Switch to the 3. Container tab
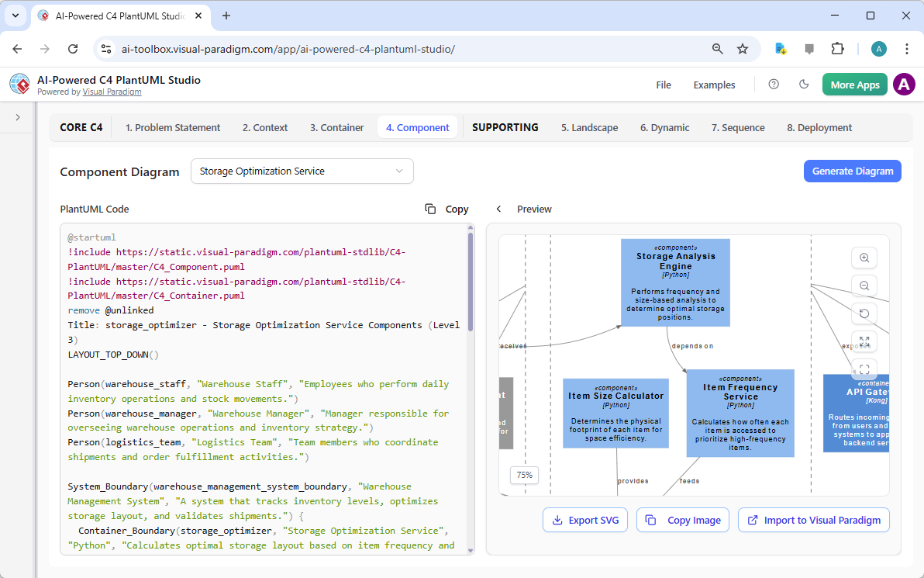The height and width of the screenshot is (578, 924). coord(336,127)
